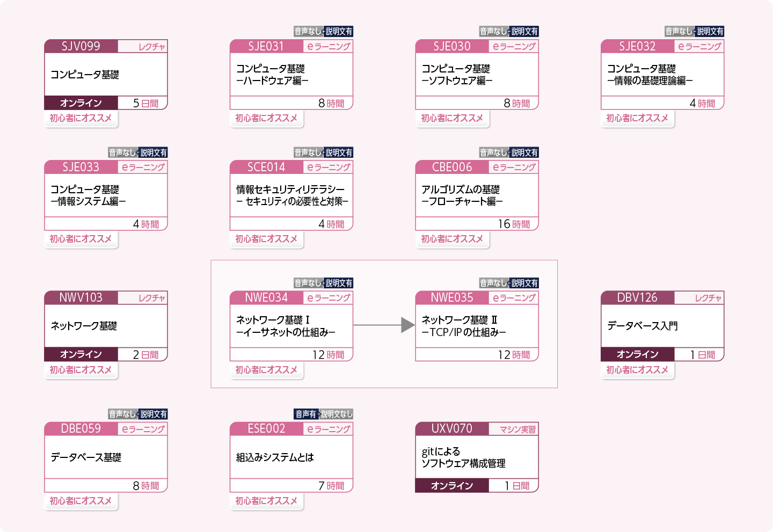Click レクチャ label on SJV099 card
The image size is (773, 532).
click(x=152, y=47)
